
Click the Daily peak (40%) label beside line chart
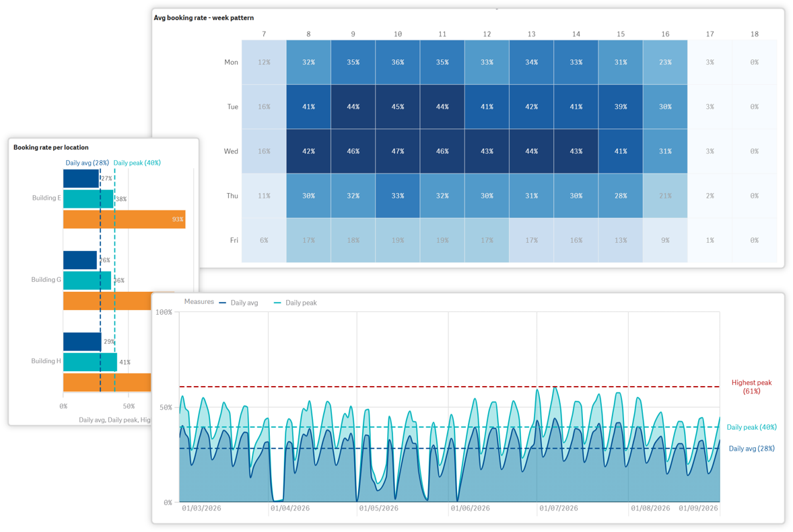751,427
